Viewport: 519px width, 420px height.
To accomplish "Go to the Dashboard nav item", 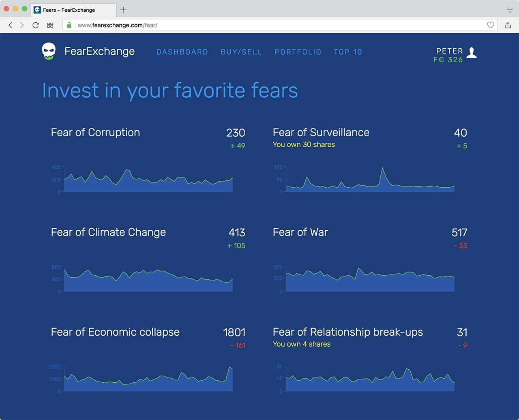I will 182,52.
